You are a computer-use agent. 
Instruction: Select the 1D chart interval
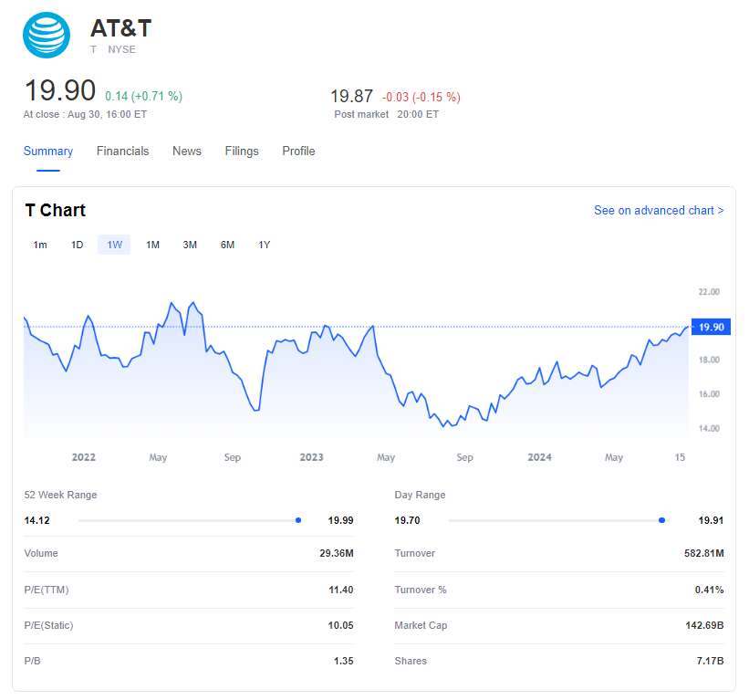coord(78,245)
